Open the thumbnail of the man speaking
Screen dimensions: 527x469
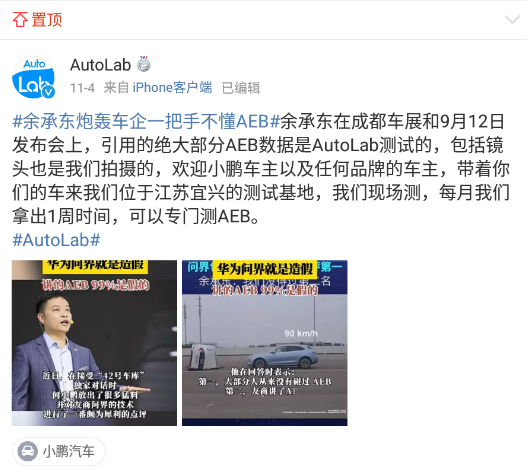94,343
